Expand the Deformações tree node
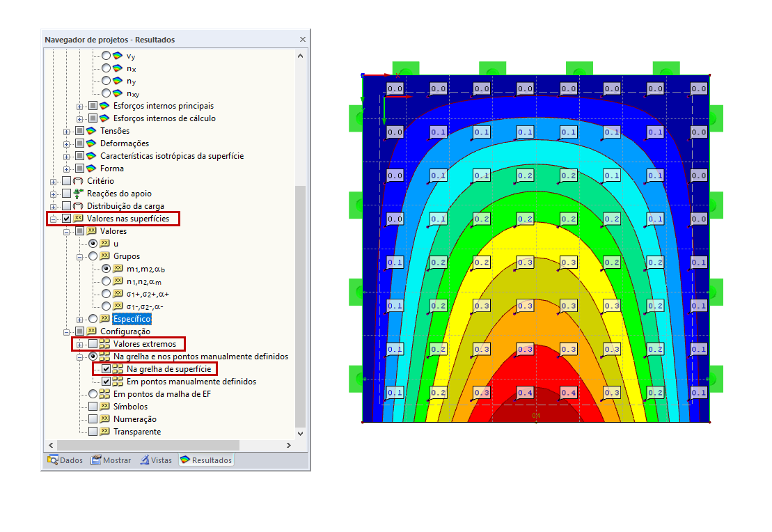This screenshot has height=532, width=772. pyautogui.click(x=66, y=144)
